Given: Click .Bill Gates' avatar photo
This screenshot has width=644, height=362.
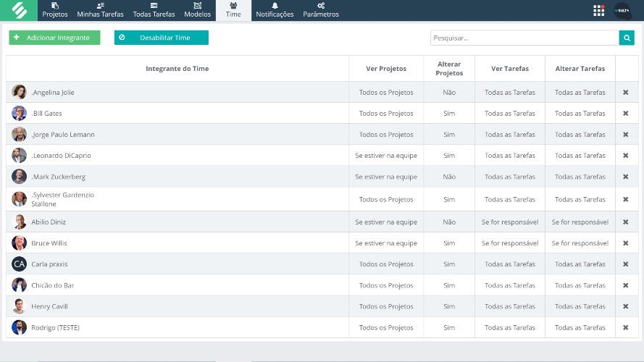Looking at the screenshot, I should 19,113.
